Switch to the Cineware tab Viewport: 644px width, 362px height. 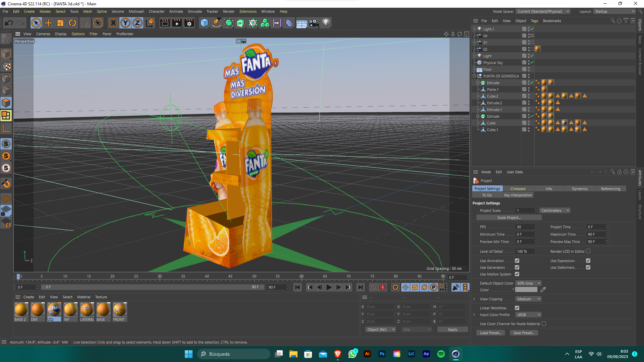tap(518, 189)
